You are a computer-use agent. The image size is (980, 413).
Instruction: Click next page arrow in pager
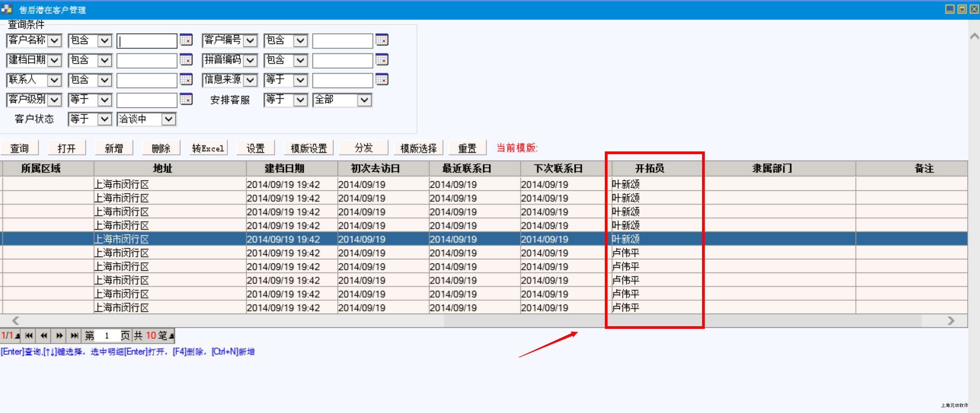point(59,336)
